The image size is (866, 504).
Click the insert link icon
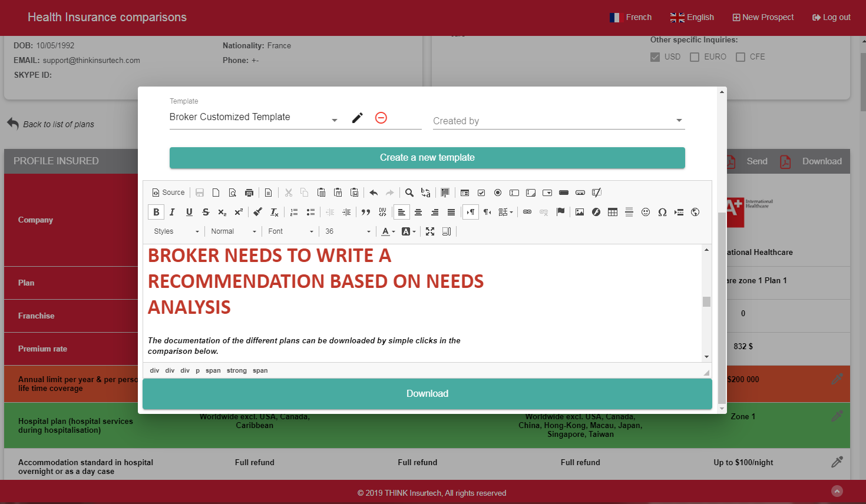pyautogui.click(x=527, y=213)
